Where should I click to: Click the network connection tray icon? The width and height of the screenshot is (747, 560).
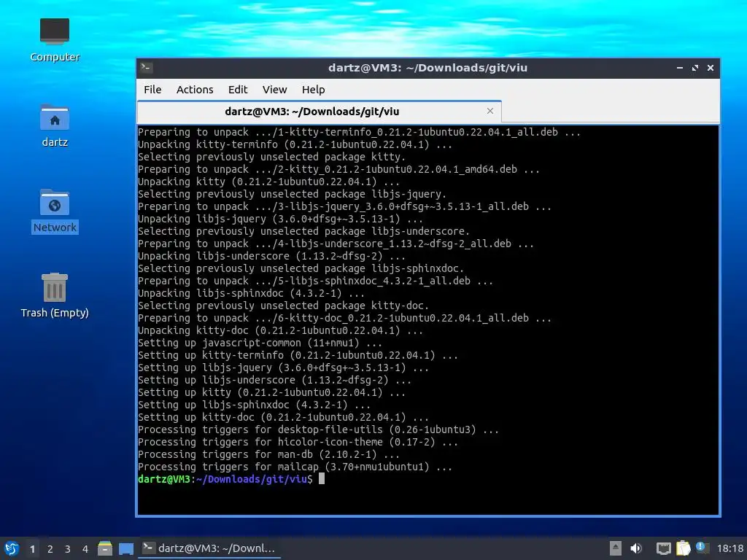point(663,548)
